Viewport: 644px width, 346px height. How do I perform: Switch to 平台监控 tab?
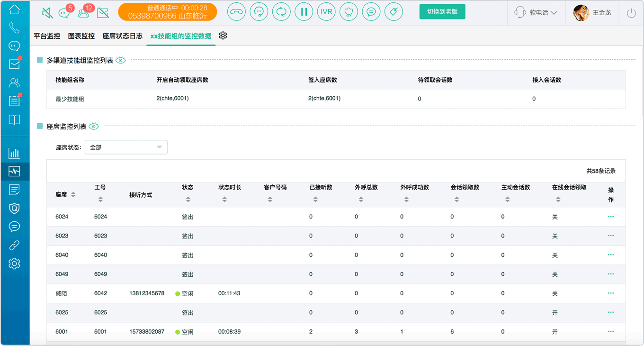[47, 36]
